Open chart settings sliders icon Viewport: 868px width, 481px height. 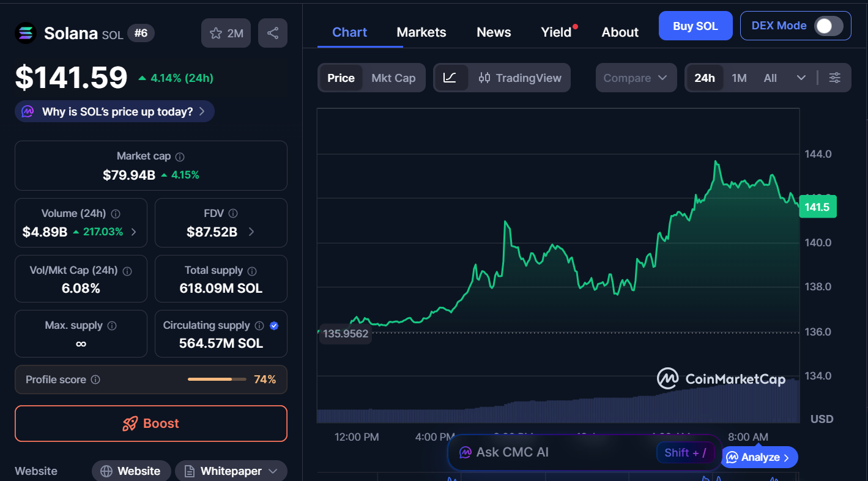[x=835, y=78]
